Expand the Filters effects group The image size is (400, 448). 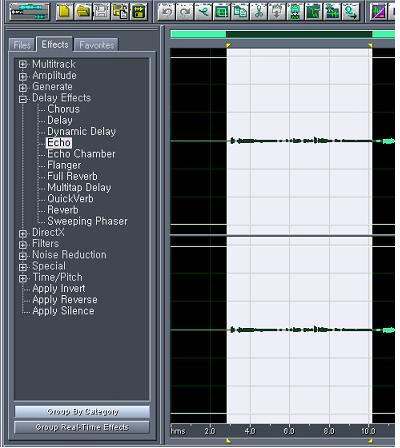[x=23, y=245]
